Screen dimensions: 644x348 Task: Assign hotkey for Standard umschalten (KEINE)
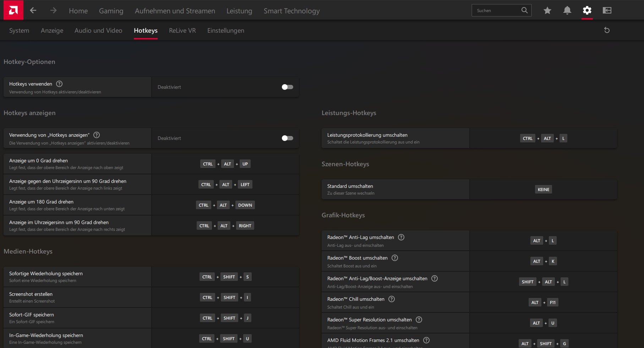click(x=544, y=189)
